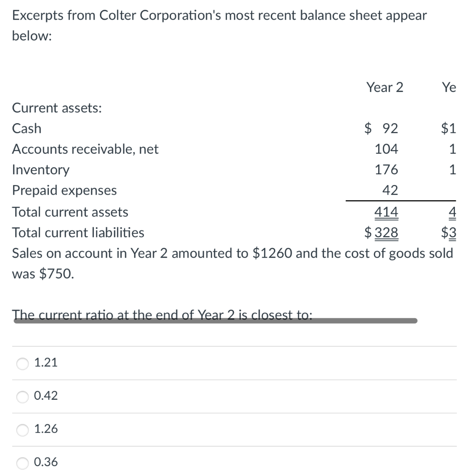Click the 'current ratio at the end' question text

click(x=162, y=315)
